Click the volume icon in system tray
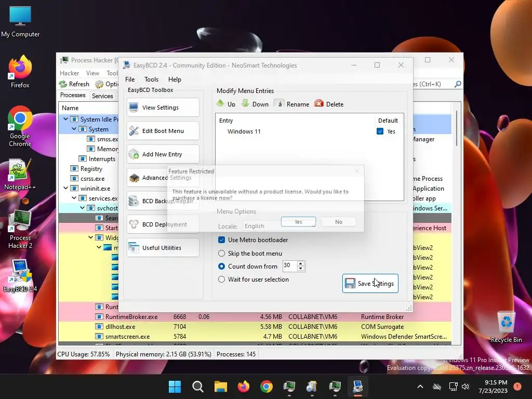The height and width of the screenshot is (399, 532). tap(465, 387)
